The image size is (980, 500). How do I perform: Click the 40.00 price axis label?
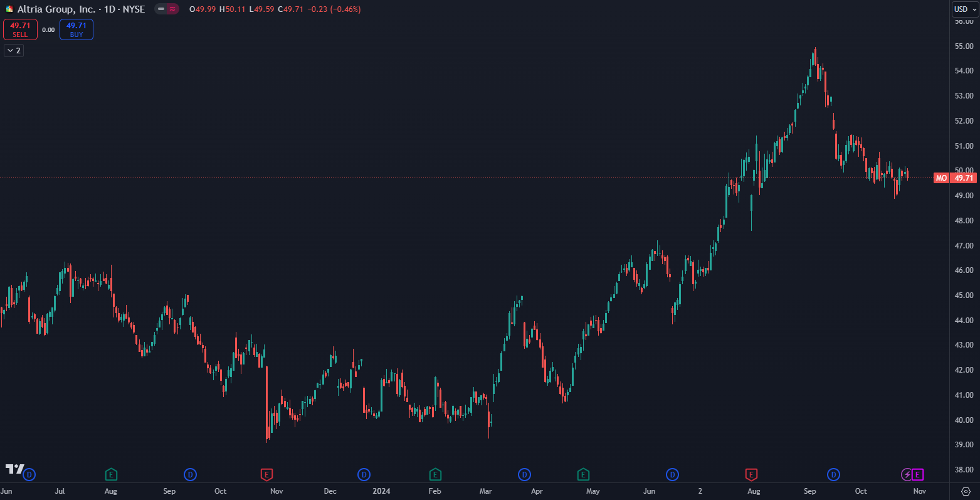pos(964,420)
